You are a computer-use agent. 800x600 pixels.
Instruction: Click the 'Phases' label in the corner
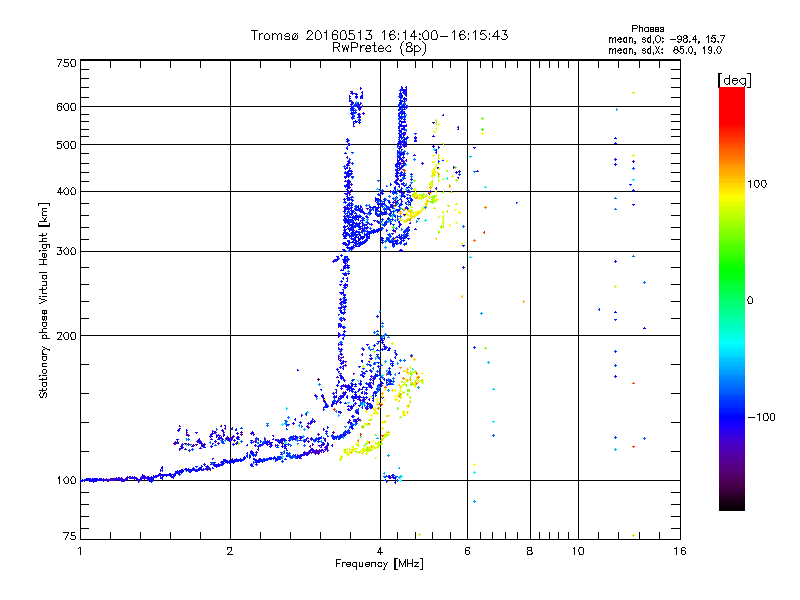(647, 29)
